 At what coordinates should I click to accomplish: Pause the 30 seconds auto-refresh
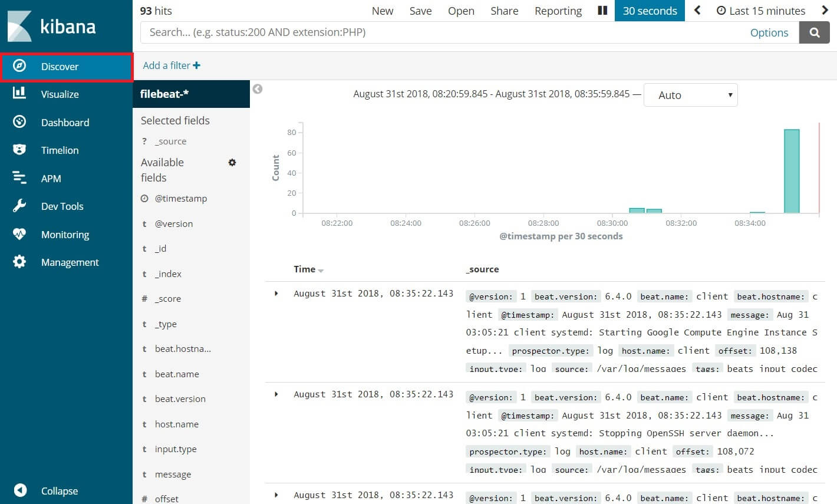602,10
